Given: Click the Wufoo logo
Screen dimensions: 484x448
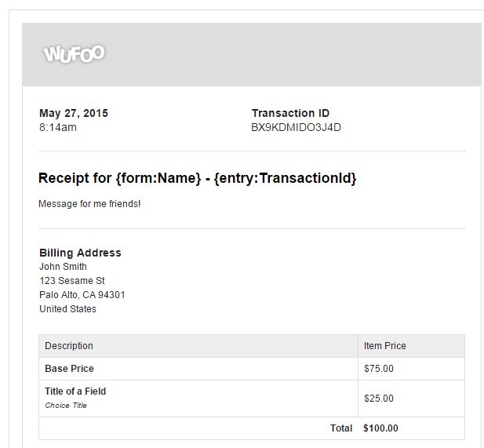Looking at the screenshot, I should (75, 54).
